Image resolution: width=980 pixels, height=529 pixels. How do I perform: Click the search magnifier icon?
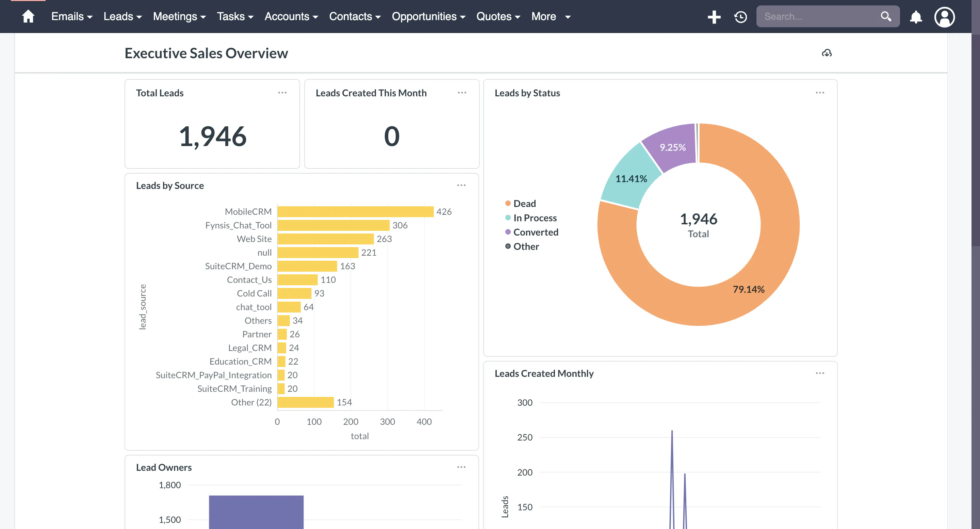point(886,16)
